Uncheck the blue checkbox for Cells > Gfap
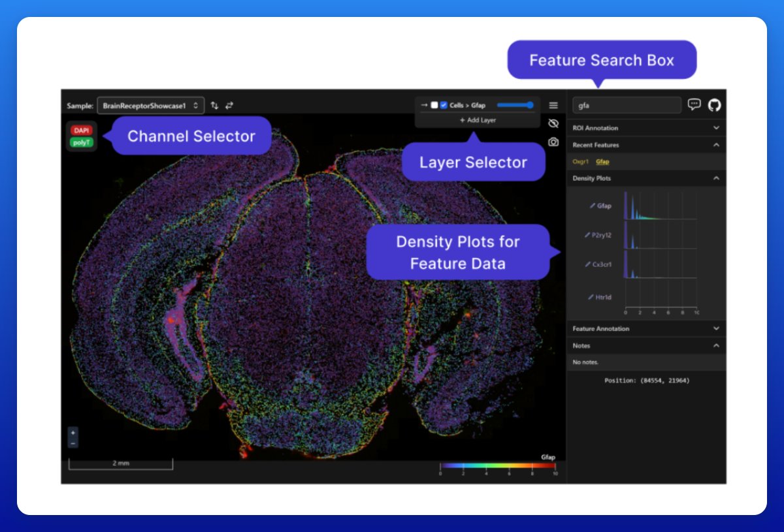The height and width of the screenshot is (532, 784). click(x=444, y=104)
